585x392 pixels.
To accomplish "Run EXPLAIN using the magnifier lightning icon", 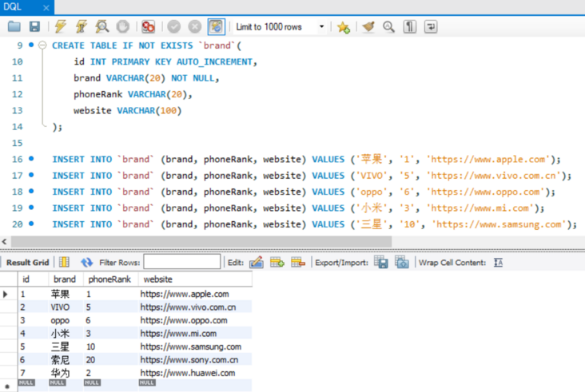I will tap(102, 26).
